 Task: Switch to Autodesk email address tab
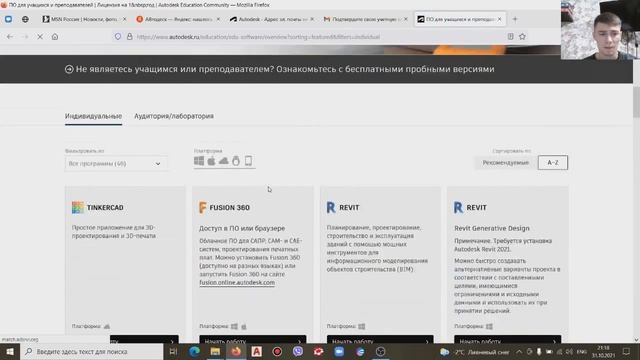tap(272, 19)
